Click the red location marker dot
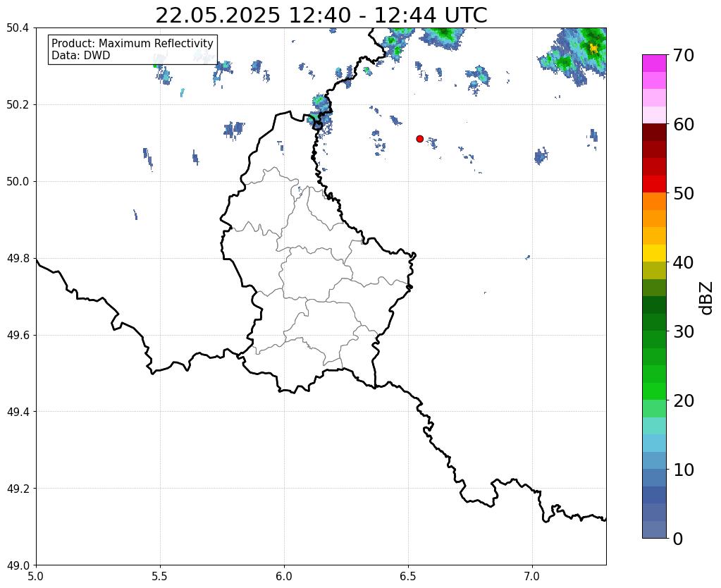Viewport: 721px width, 588px height. pyautogui.click(x=419, y=139)
